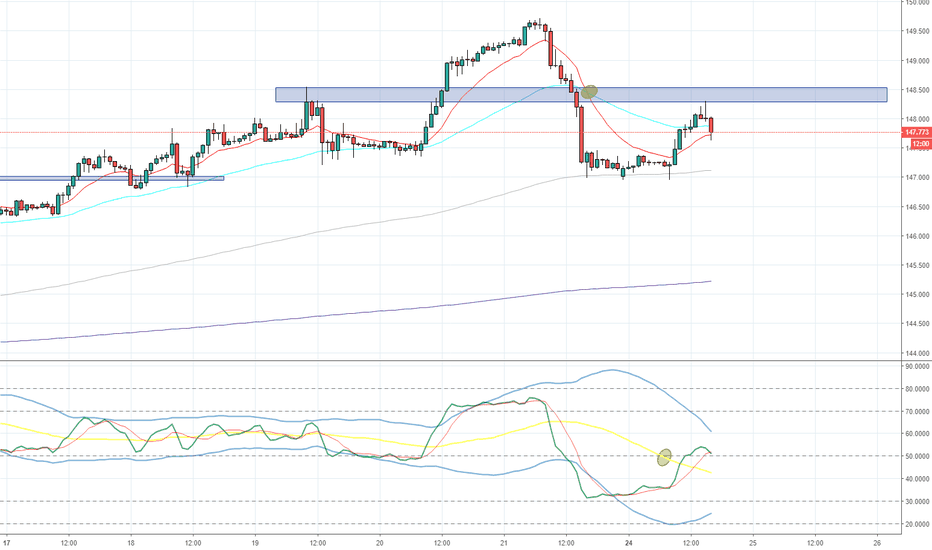Image resolution: width=932 pixels, height=550 pixels.
Task: Click date label 19 on time axis
Action: click(255, 543)
